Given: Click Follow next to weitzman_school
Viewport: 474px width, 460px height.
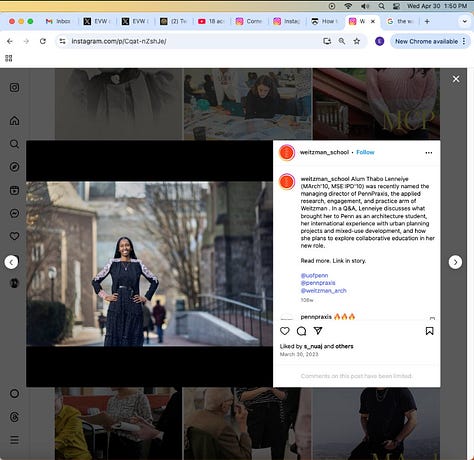Looking at the screenshot, I should coord(365,152).
